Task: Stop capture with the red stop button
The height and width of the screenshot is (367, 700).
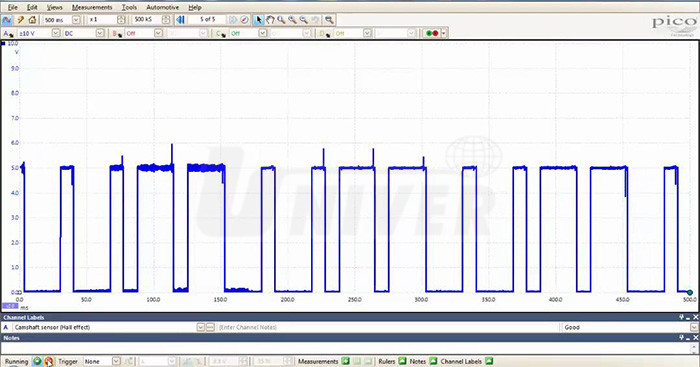Action: point(49,361)
